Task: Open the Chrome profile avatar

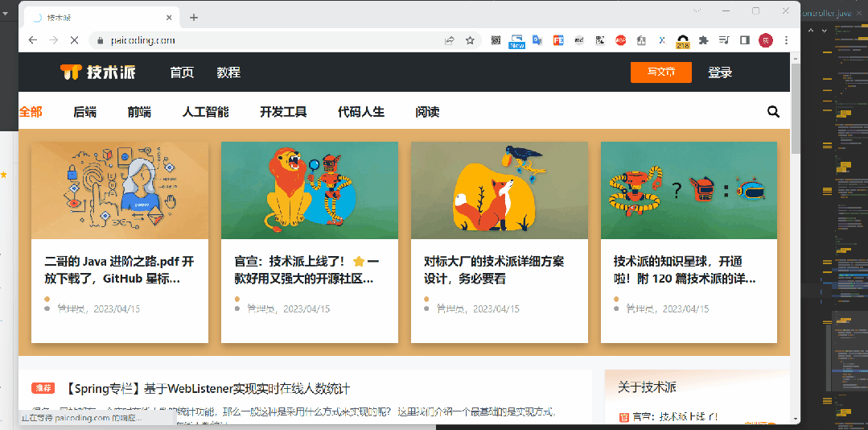Action: [766, 40]
